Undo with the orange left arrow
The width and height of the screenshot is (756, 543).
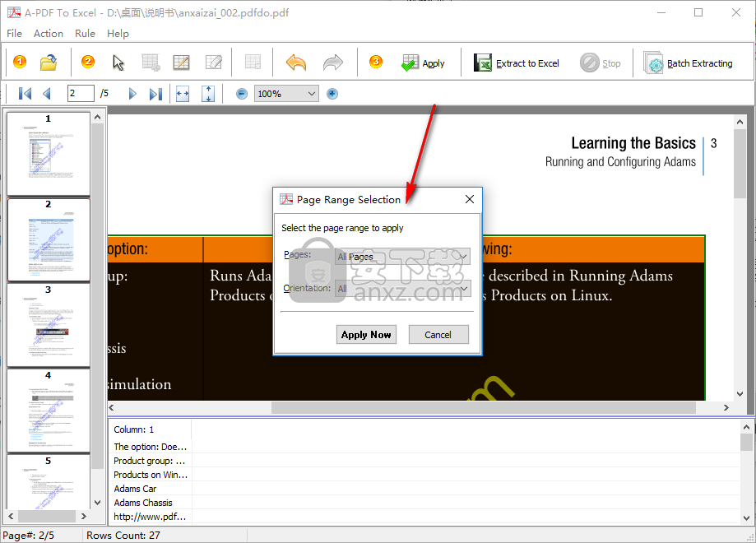pos(296,63)
